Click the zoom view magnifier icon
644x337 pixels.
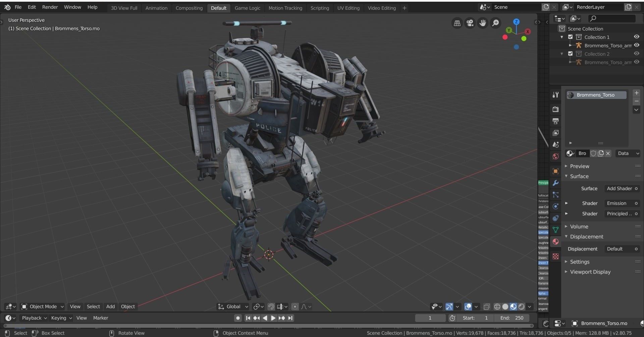pos(495,23)
